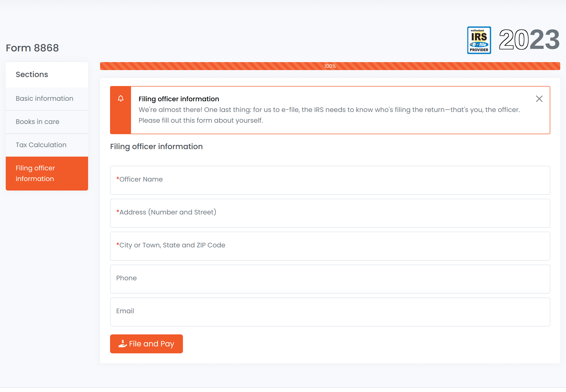The image size is (566, 392).
Task: Dismiss the Filing officer information alert
Action: [539, 99]
